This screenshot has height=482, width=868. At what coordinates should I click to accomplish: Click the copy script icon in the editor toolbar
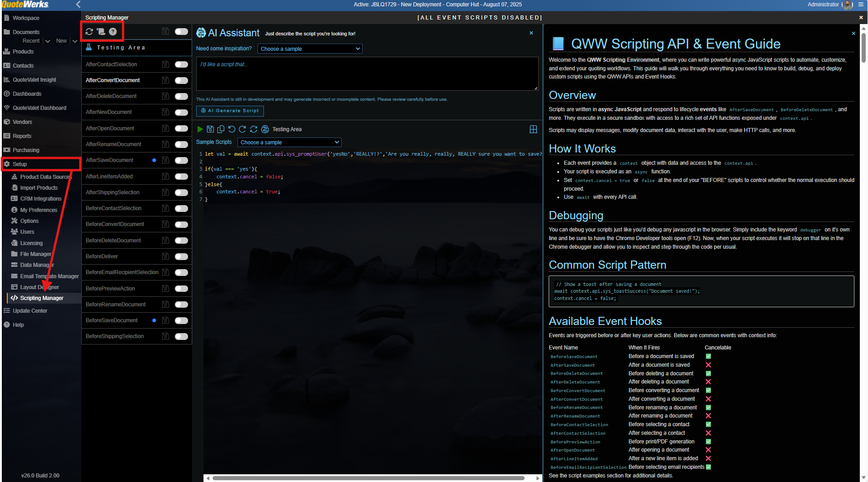(221, 129)
